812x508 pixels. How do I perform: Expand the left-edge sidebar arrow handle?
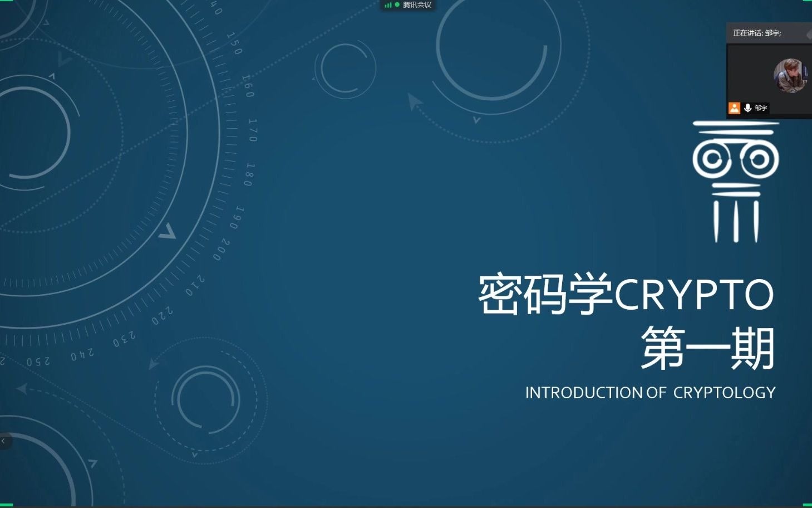click(x=4, y=441)
